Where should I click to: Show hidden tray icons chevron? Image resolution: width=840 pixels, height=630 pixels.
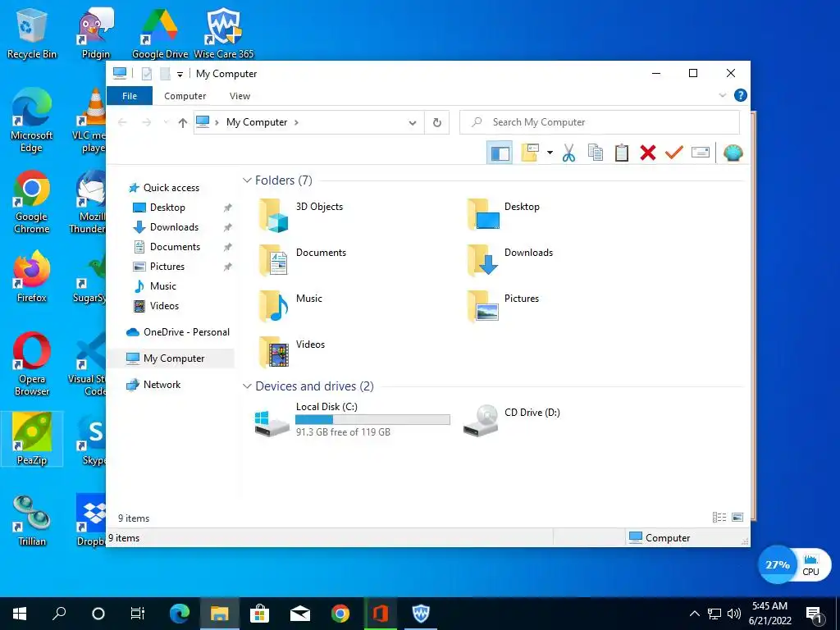(x=694, y=614)
